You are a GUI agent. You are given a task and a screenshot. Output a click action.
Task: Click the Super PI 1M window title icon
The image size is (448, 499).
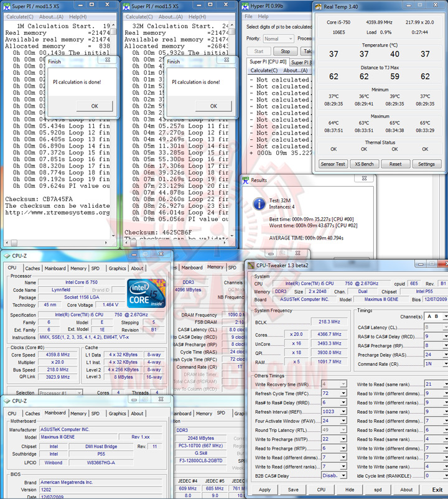[x=7, y=6]
